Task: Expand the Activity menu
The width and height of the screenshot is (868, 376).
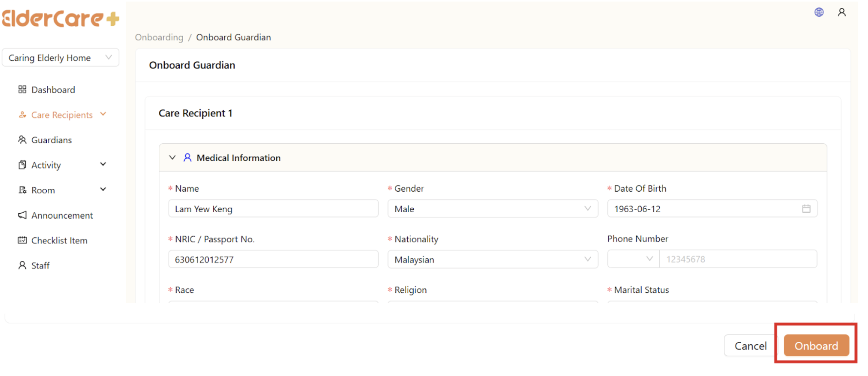Action: (x=103, y=164)
